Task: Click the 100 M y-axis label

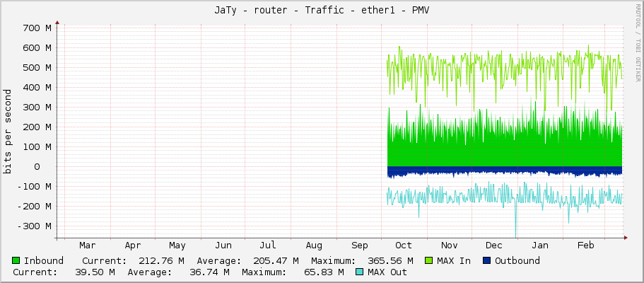Action: (x=37, y=147)
